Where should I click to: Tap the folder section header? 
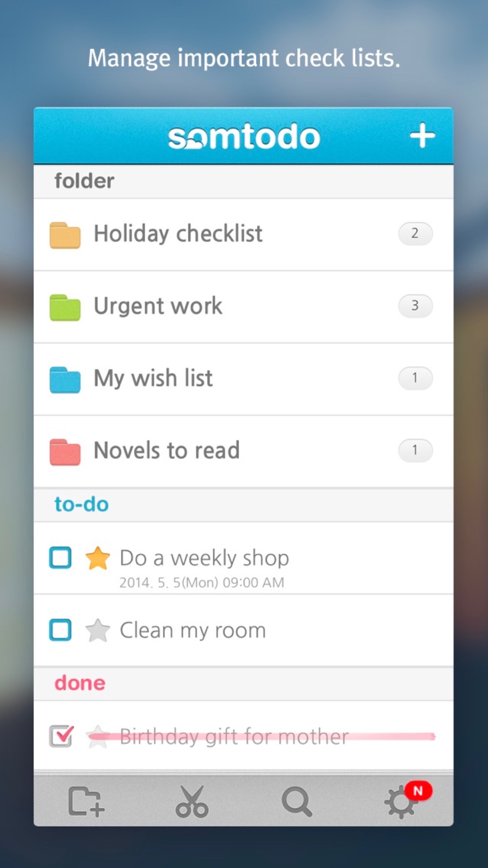(84, 181)
